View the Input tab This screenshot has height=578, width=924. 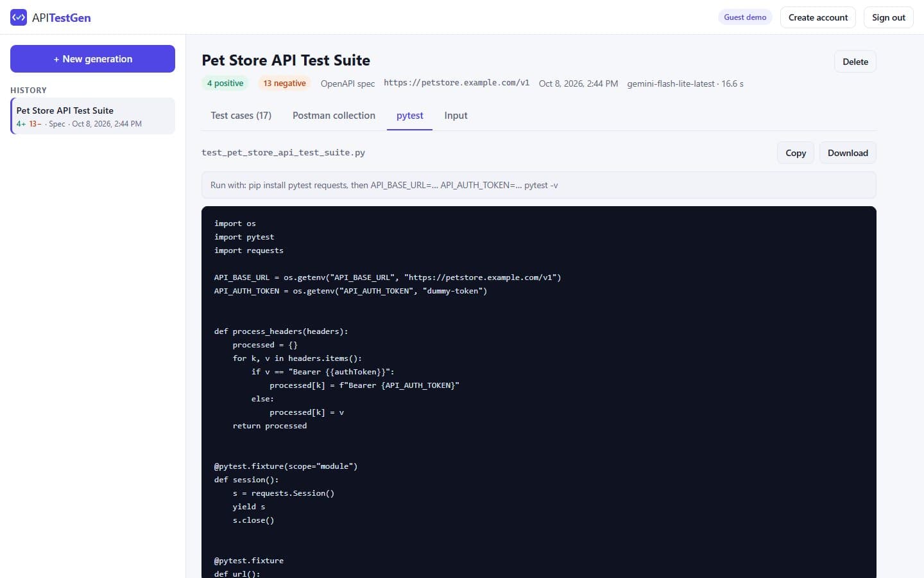456,116
